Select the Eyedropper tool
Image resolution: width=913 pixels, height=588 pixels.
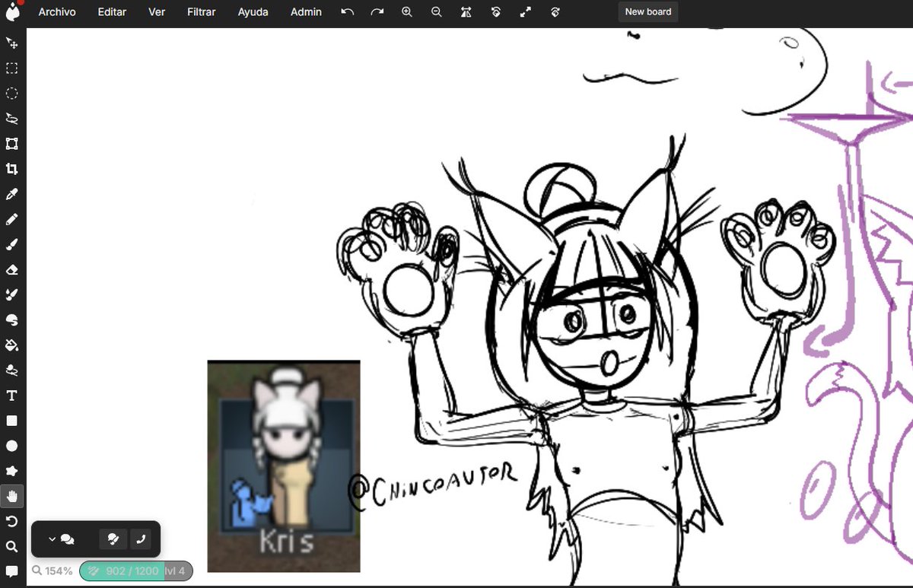coord(12,194)
